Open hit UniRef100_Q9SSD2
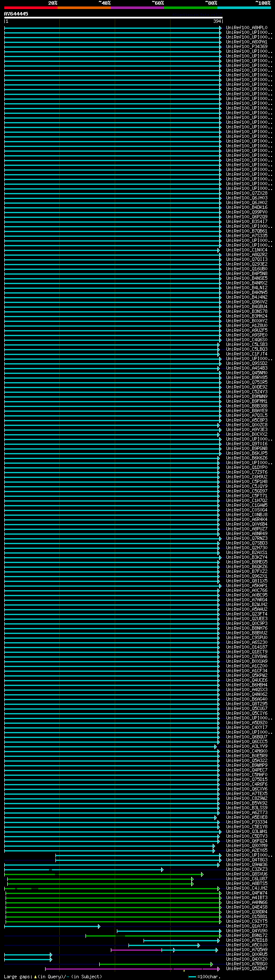The image size is (275, 980). click(247, 364)
